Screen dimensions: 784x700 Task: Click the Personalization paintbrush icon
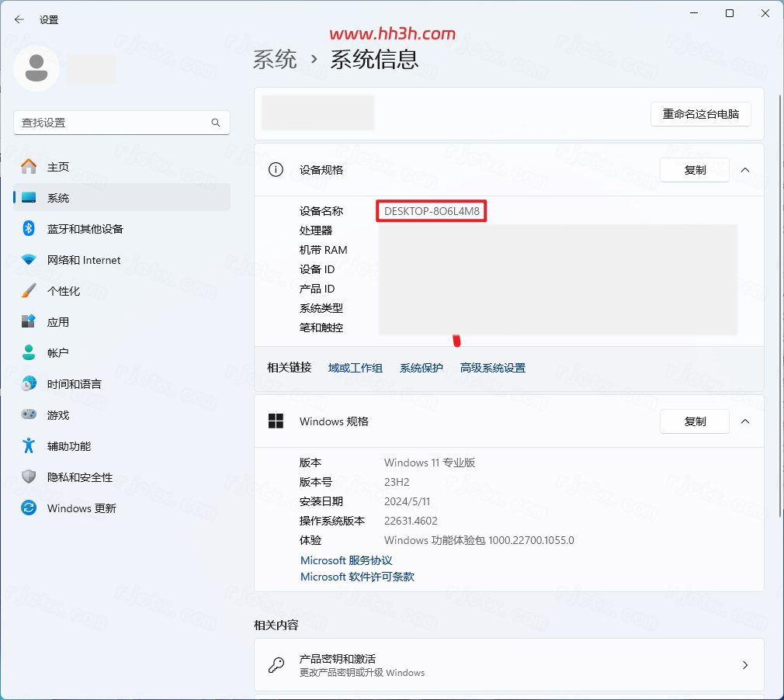pos(29,290)
